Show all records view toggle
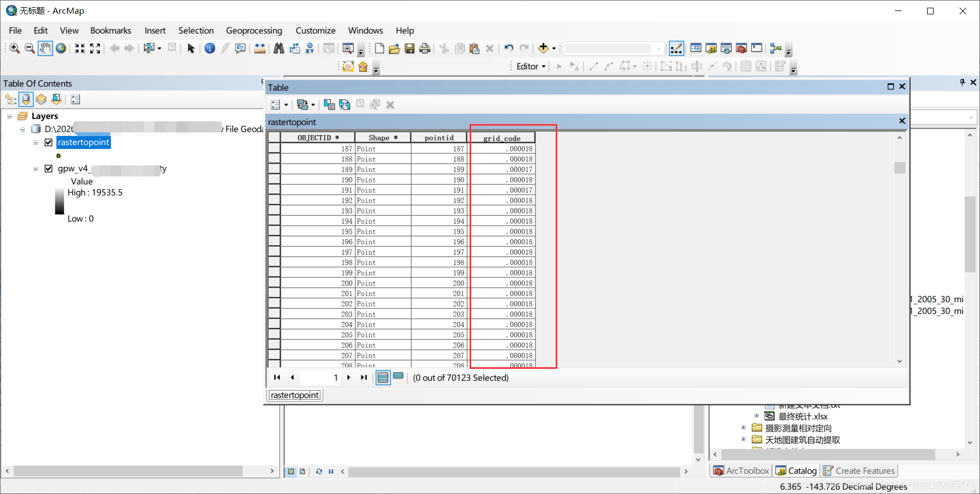The height and width of the screenshot is (494, 980). click(x=383, y=378)
